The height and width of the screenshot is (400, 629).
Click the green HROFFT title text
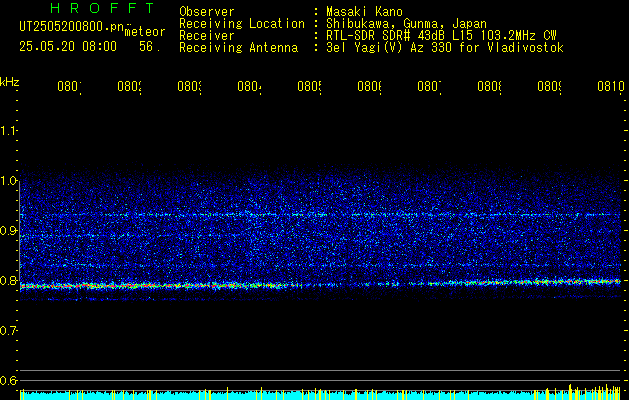coord(103,8)
